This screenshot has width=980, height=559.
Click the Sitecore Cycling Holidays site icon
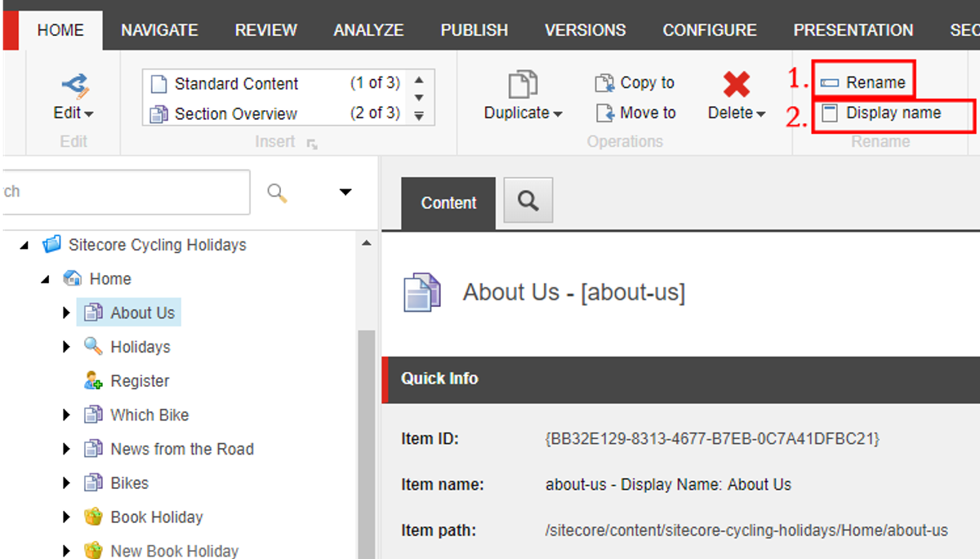pyautogui.click(x=52, y=244)
